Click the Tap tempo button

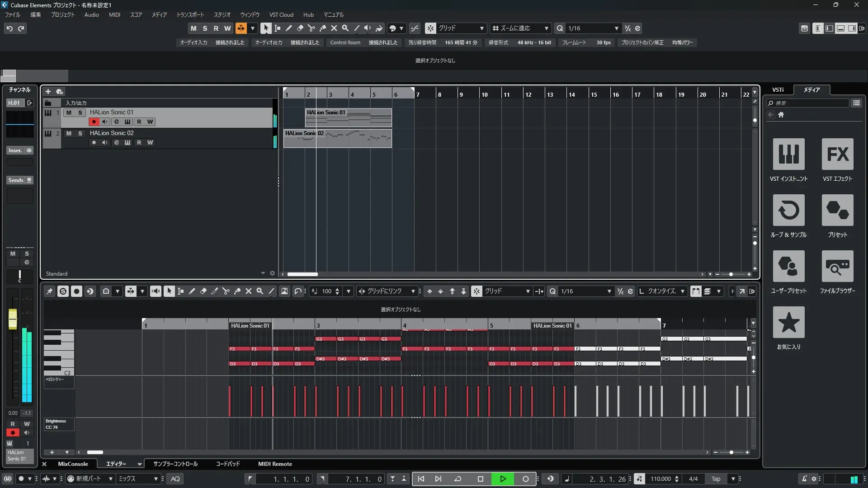click(716, 479)
